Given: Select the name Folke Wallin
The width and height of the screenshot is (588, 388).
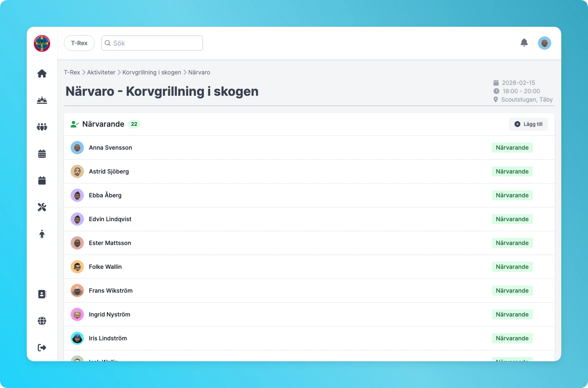Looking at the screenshot, I should [105, 267].
